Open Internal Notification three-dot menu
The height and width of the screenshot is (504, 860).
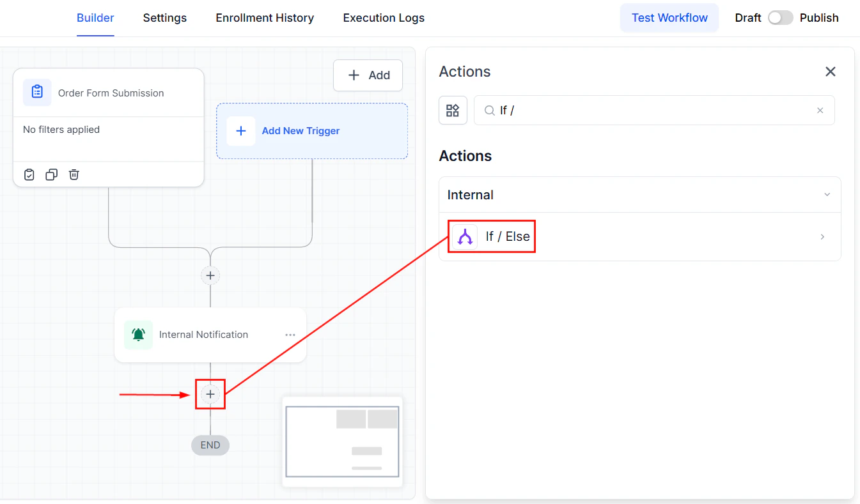290,335
